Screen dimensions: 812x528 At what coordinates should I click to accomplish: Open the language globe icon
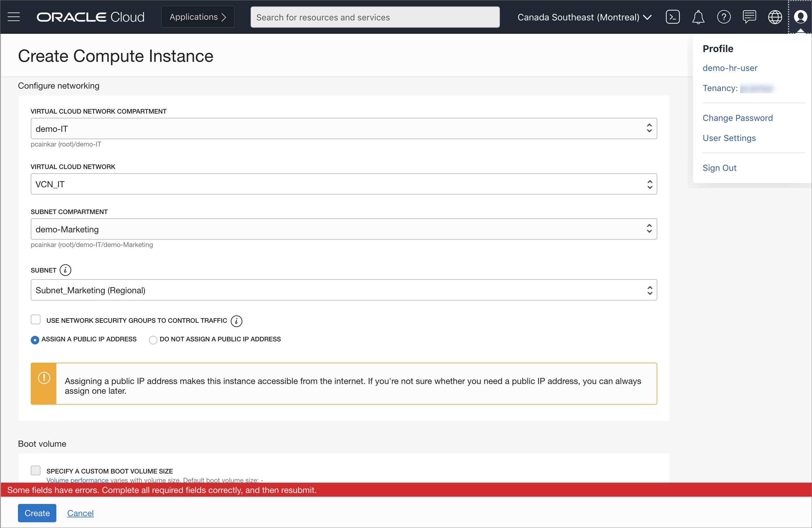coord(775,17)
